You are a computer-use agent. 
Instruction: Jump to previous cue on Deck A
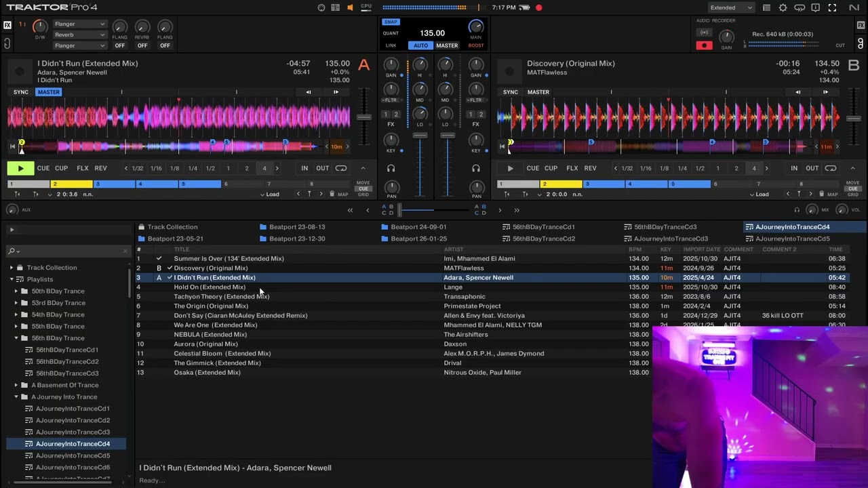(298, 195)
